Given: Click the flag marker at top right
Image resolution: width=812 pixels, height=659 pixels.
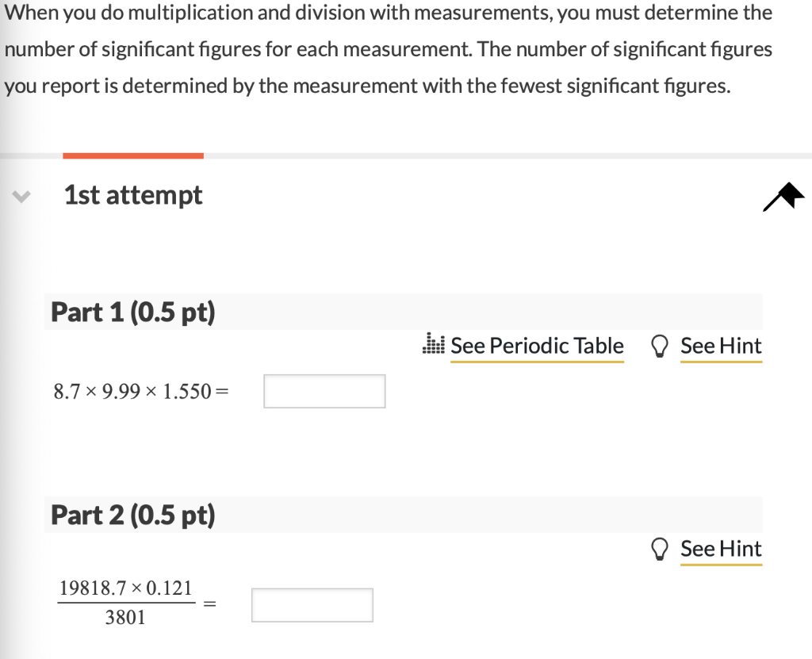Looking at the screenshot, I should point(782,197).
